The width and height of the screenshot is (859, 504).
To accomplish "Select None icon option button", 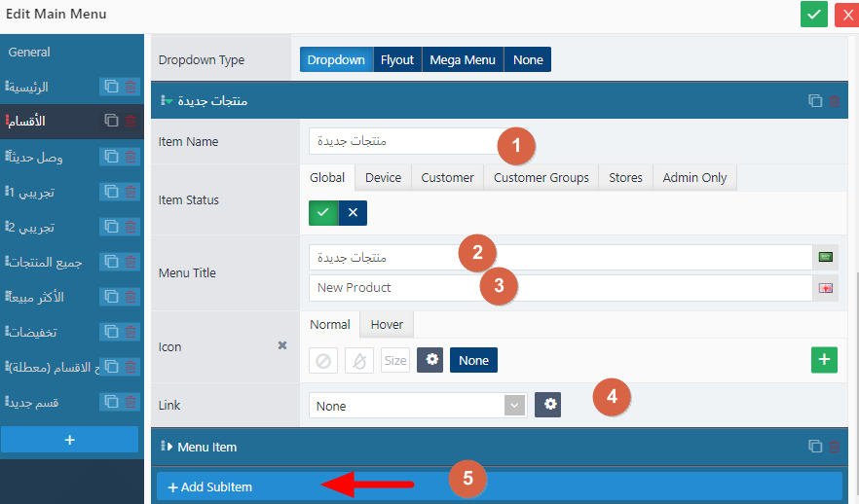I will 474,360.
